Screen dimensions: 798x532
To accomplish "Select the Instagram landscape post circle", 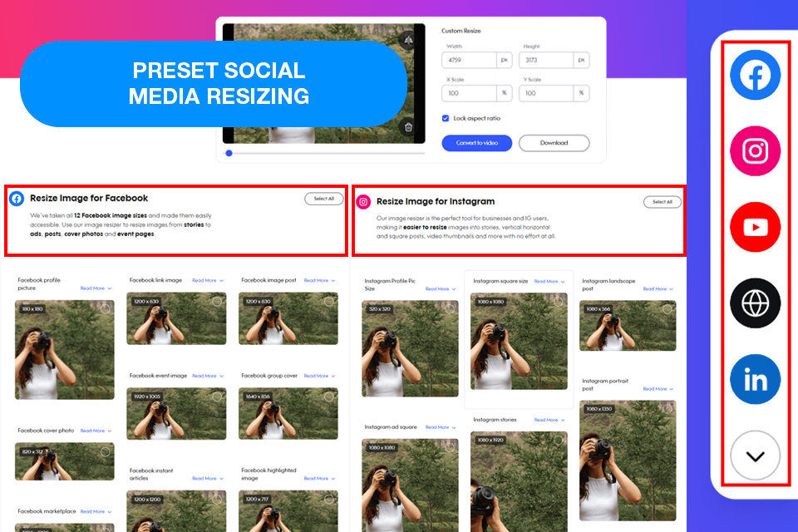I will 667,308.
